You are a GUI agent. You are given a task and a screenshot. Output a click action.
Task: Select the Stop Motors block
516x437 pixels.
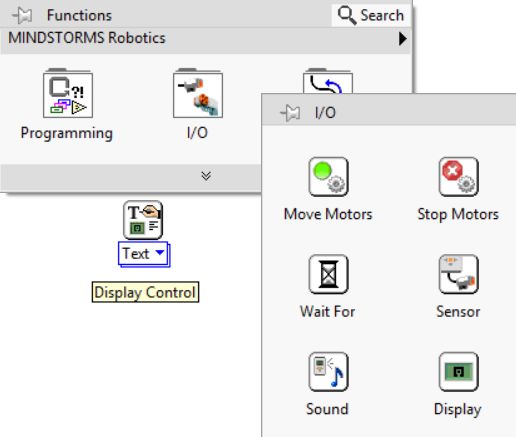coord(459,177)
